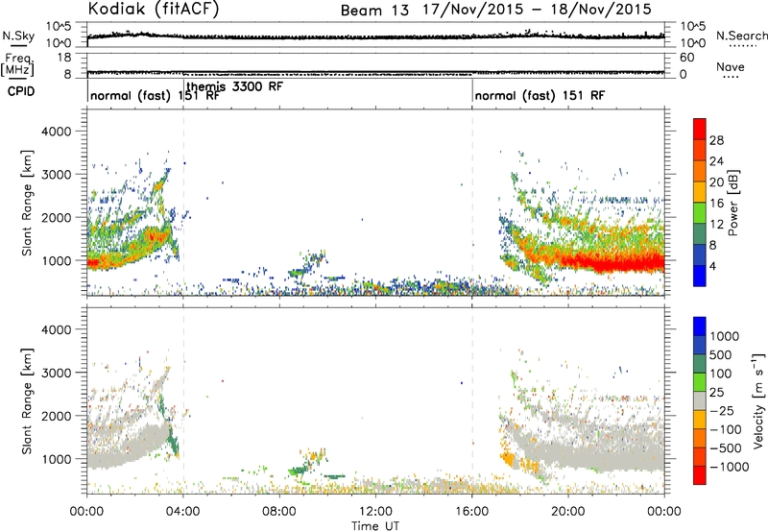Viewport: 768px width, 532px height.
Task: Click the 1000 tick on the Velocity scale
Action: click(x=725, y=336)
